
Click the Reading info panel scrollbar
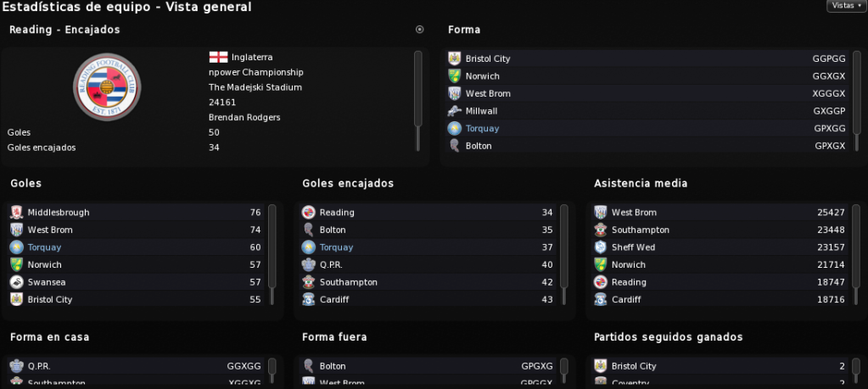pos(418,101)
